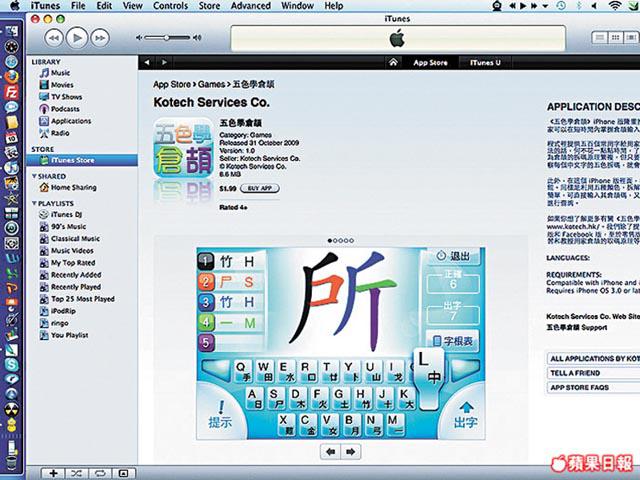Screen dimensions: 640x480
Task: Open the Store menu
Action: pyautogui.click(x=209, y=6)
